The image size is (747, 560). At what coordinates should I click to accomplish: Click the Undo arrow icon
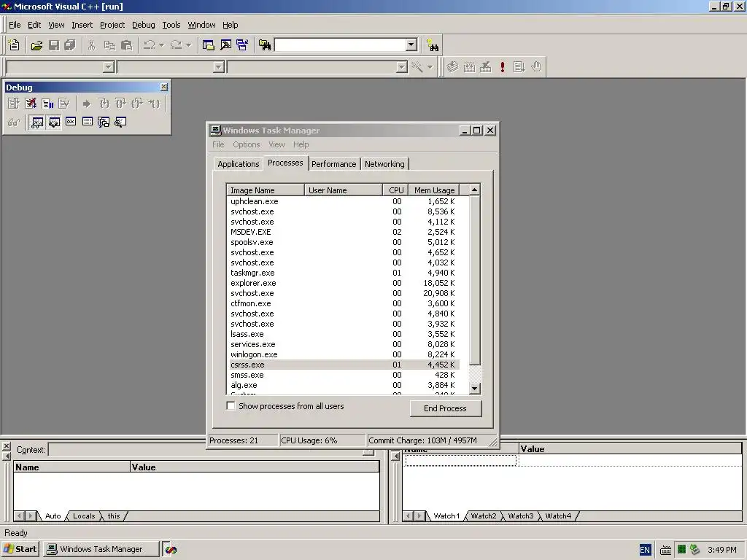[x=149, y=45]
